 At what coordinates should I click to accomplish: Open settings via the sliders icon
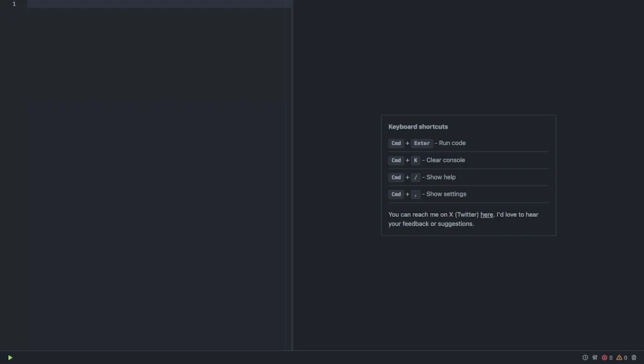(594, 357)
